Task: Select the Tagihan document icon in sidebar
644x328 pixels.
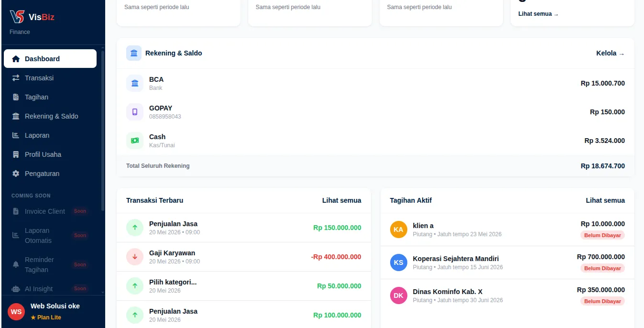Action: [x=16, y=97]
